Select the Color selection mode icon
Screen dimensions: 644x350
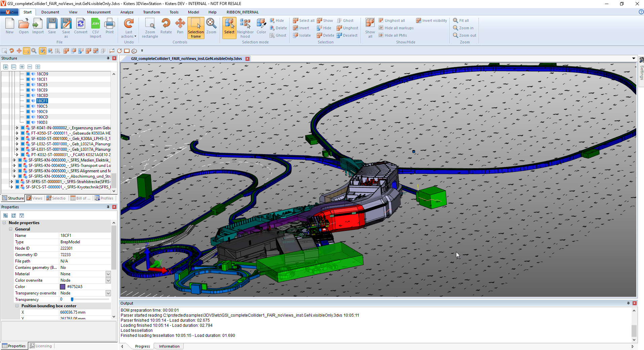pos(261,26)
